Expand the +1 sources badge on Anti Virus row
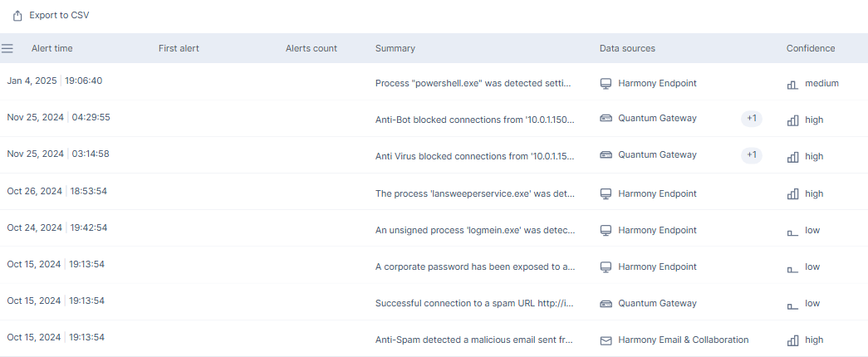Screen dimensions: 868x357 click(x=751, y=155)
